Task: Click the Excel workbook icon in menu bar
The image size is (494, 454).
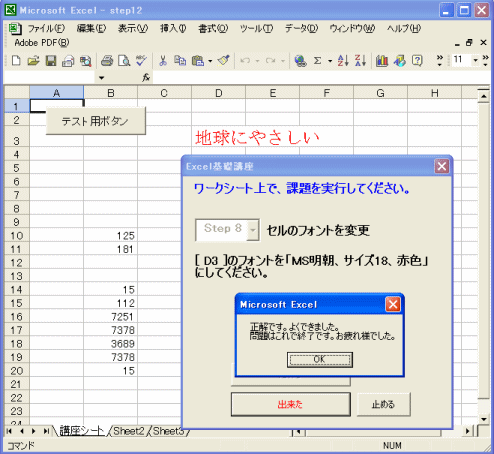Action: (x=14, y=29)
